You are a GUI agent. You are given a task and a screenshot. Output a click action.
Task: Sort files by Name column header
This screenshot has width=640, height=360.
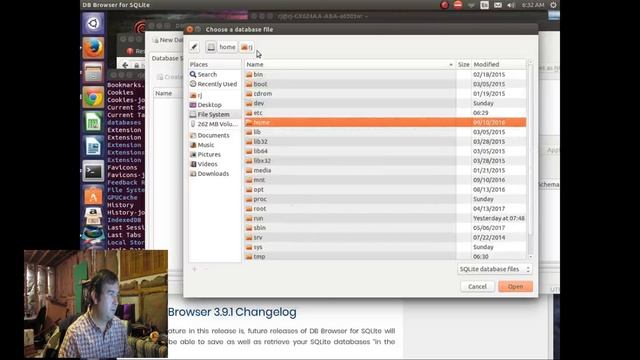pos(350,64)
